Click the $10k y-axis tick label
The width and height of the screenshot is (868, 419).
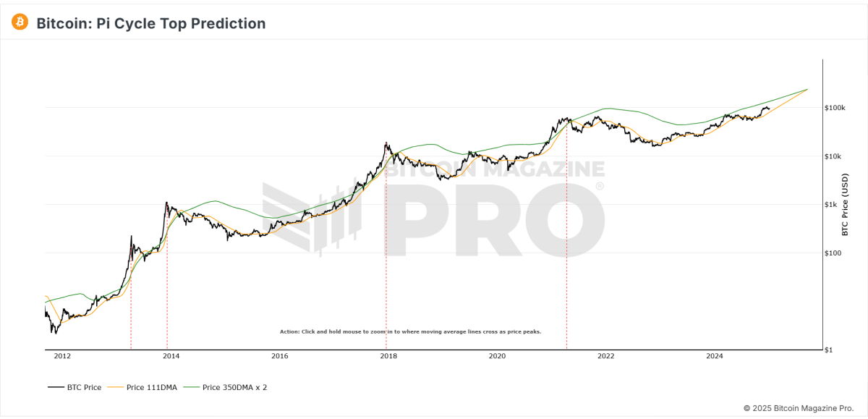[x=834, y=156]
